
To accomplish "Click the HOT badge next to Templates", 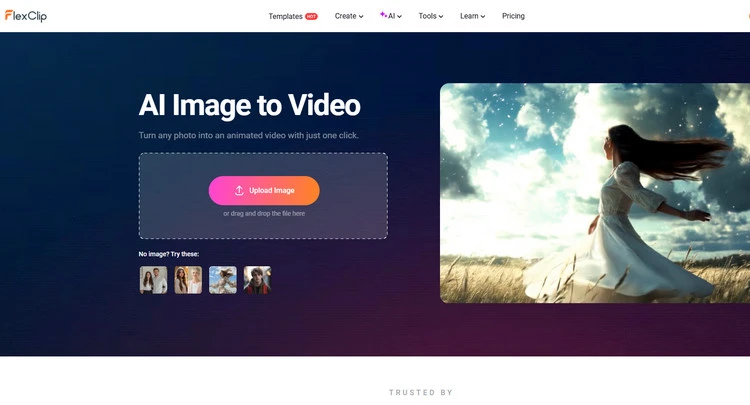I will click(x=311, y=16).
